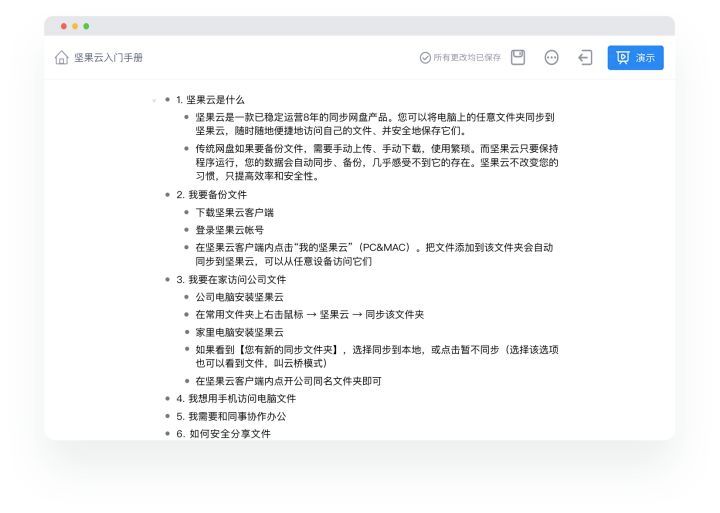Click the line '登录坚果云帐号'
Image resolution: width=720 pixels, height=513 pixels.
click(230, 230)
